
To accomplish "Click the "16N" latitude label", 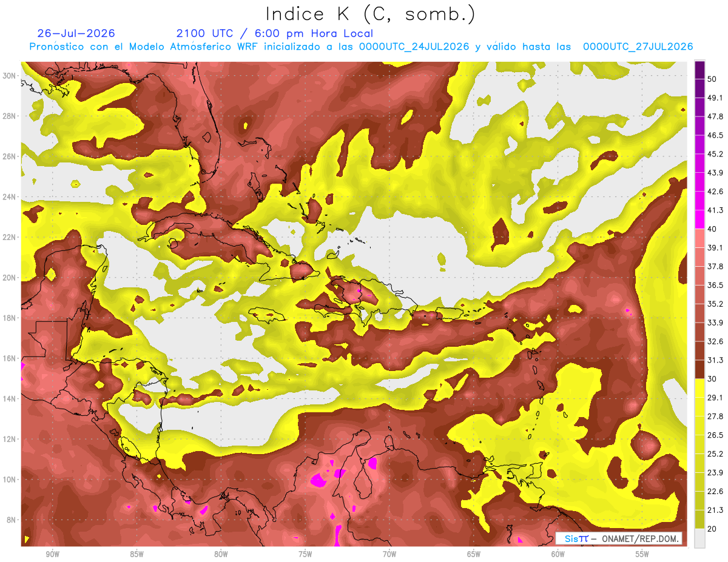I will point(10,358).
